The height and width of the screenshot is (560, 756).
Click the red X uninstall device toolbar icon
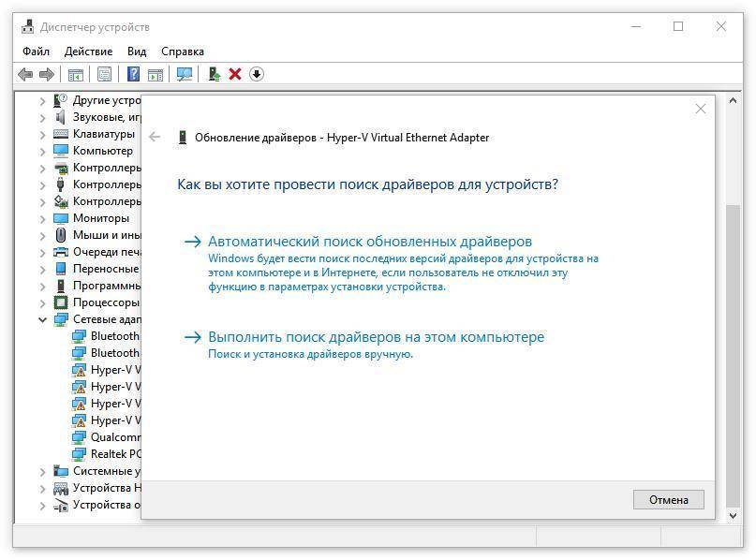tap(235, 74)
